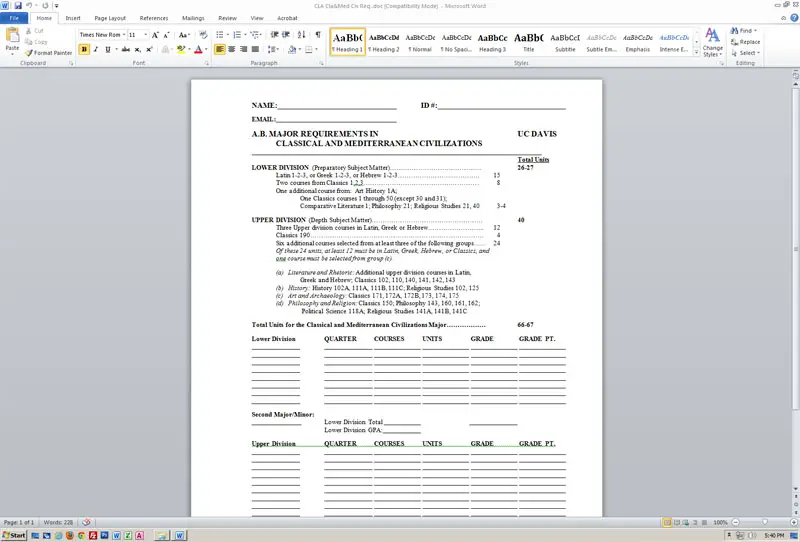Viewport: 800px width, 542px height.
Task: Apply subscript formatting
Action: tap(137, 50)
